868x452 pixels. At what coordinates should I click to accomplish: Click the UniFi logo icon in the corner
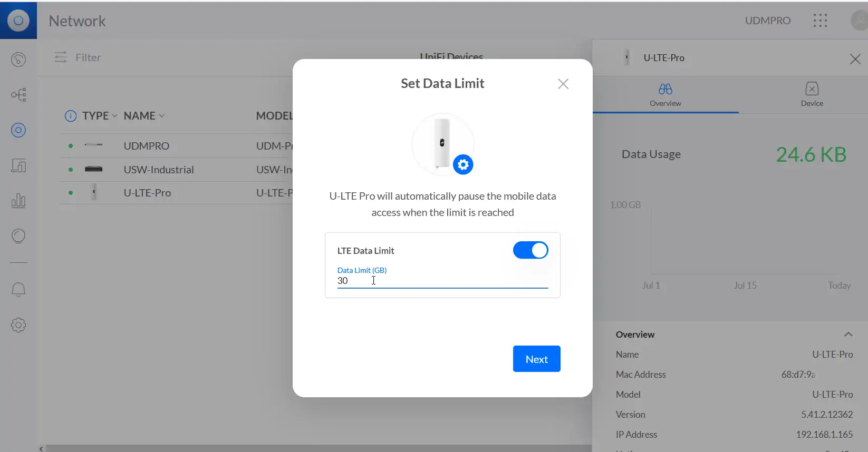pyautogui.click(x=18, y=21)
